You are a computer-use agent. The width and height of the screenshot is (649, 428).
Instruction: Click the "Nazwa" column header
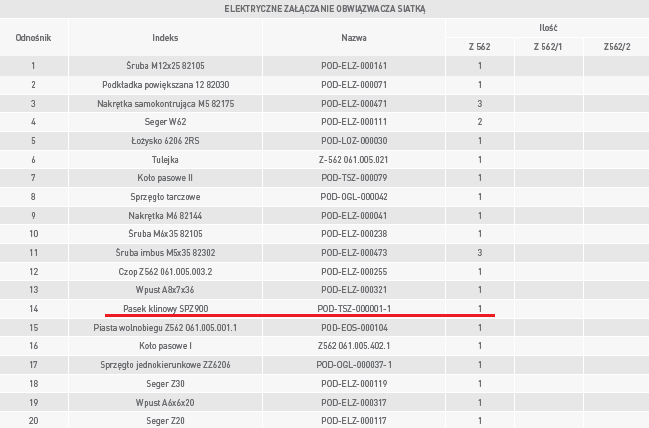point(353,37)
